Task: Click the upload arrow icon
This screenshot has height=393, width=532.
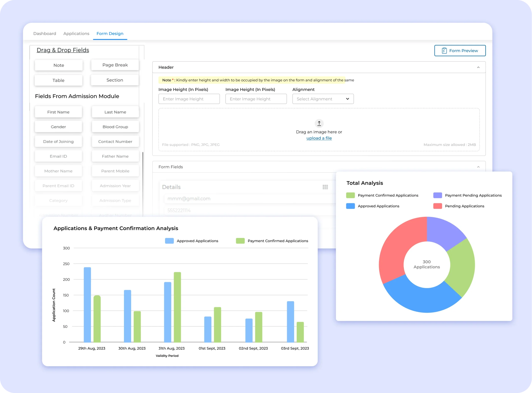Action: pos(319,123)
